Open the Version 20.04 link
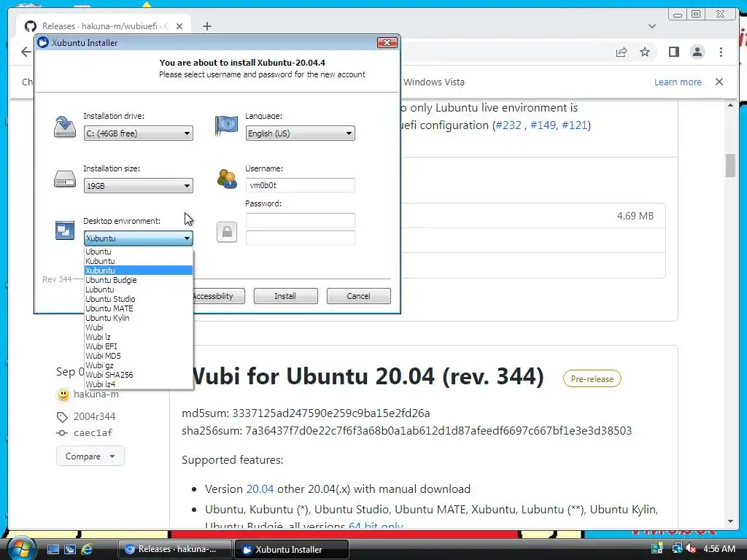Screen dimensions: 747x560 coord(260,489)
